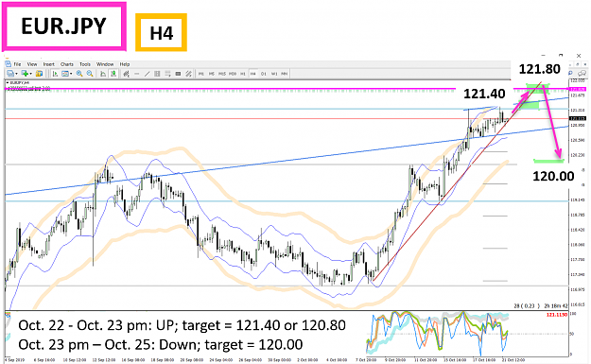Click the current price label 121.115 on axis
The image size is (591, 364).
[578, 119]
